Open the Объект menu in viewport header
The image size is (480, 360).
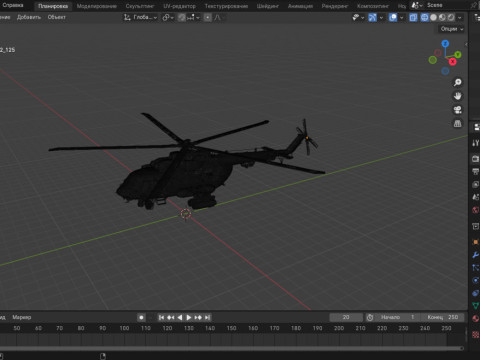click(56, 17)
